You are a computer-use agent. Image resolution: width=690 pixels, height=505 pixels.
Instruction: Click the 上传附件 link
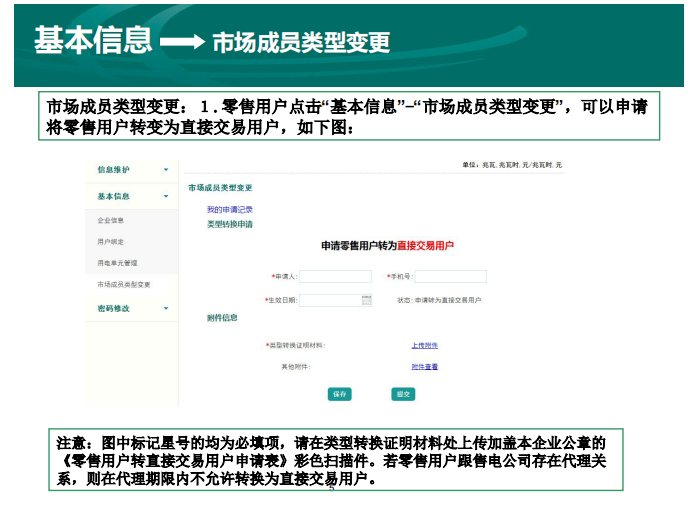click(424, 345)
